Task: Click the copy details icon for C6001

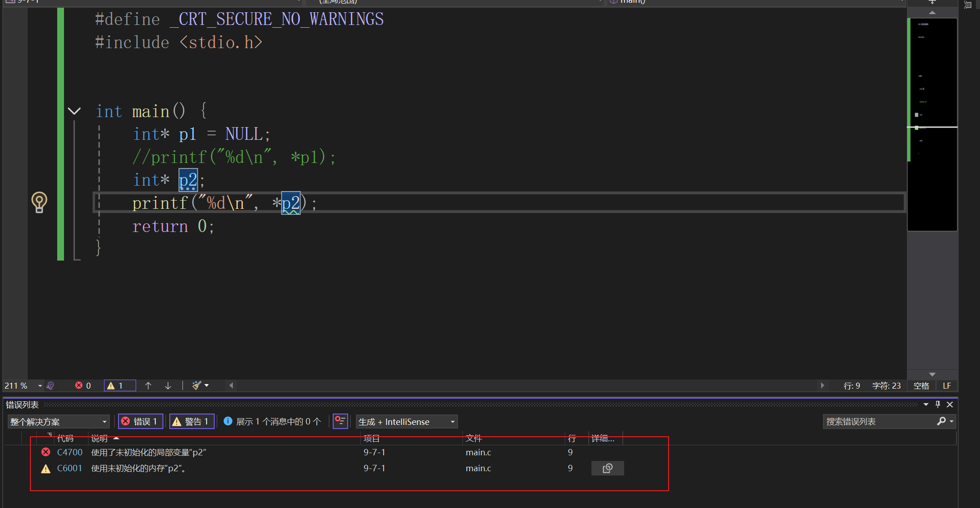Action: coord(607,468)
